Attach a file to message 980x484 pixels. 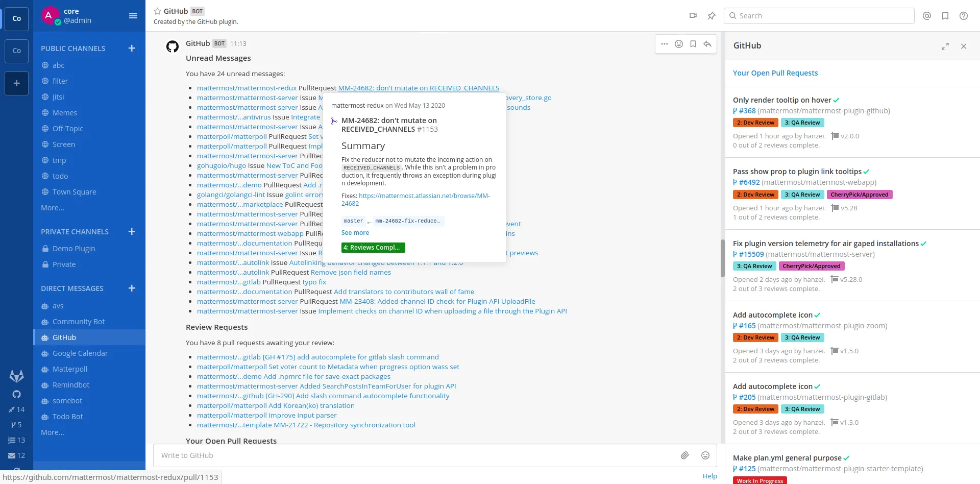pyautogui.click(x=685, y=455)
